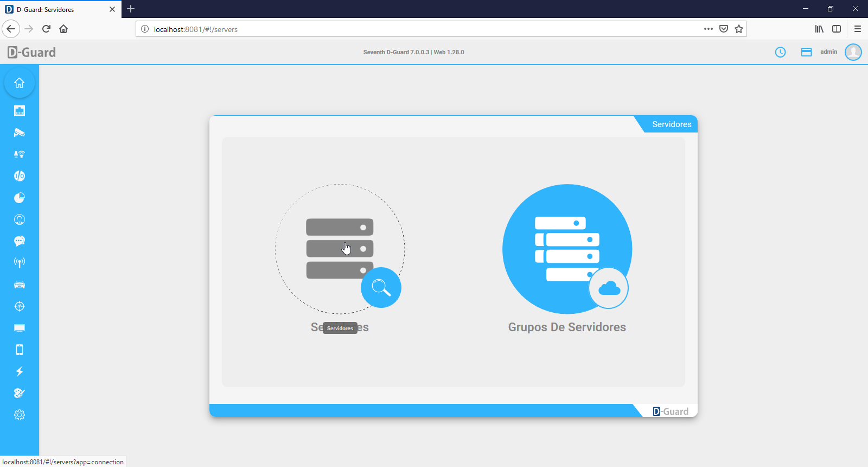Open the motion target sidebar icon
This screenshot has height=467, width=868.
point(20,306)
